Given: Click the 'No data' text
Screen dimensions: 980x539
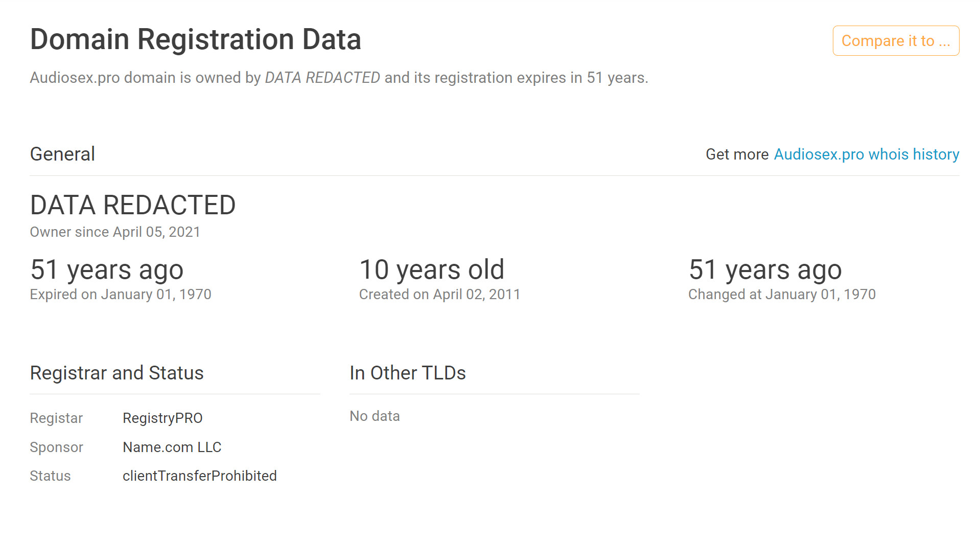Looking at the screenshot, I should tap(375, 416).
